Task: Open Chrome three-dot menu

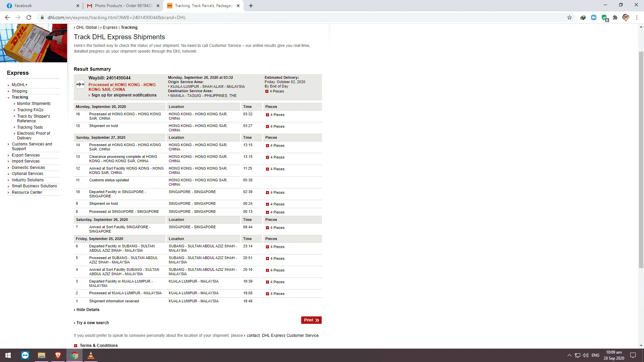Action: point(637,17)
